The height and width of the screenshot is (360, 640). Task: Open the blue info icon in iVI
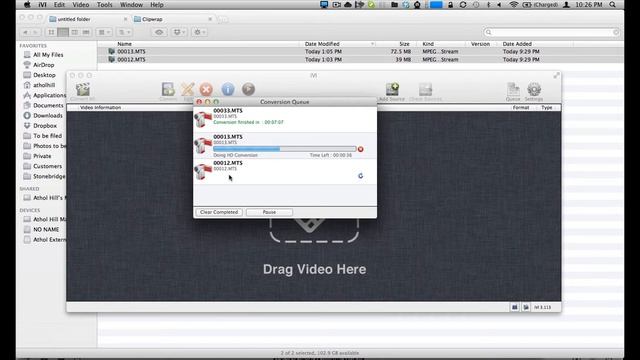pos(228,89)
